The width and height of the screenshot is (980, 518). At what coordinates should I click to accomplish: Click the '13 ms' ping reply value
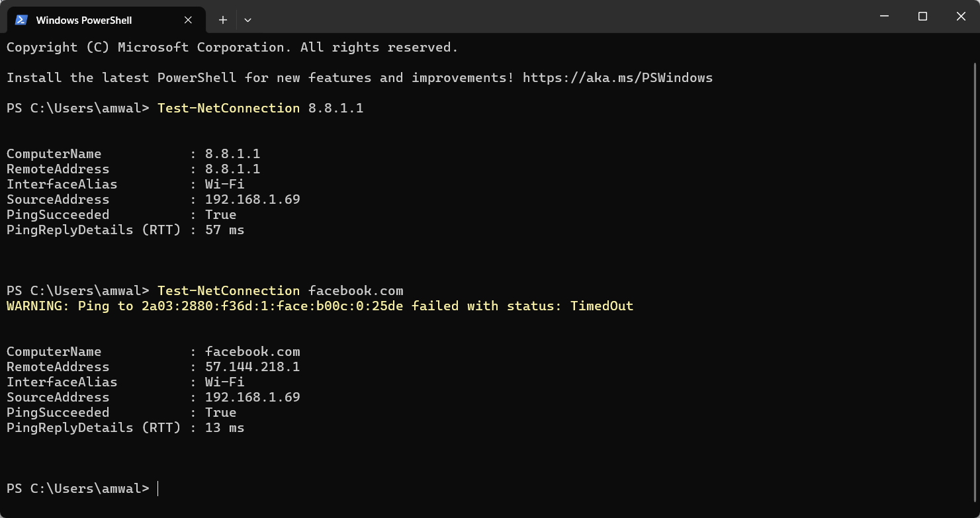pos(224,428)
